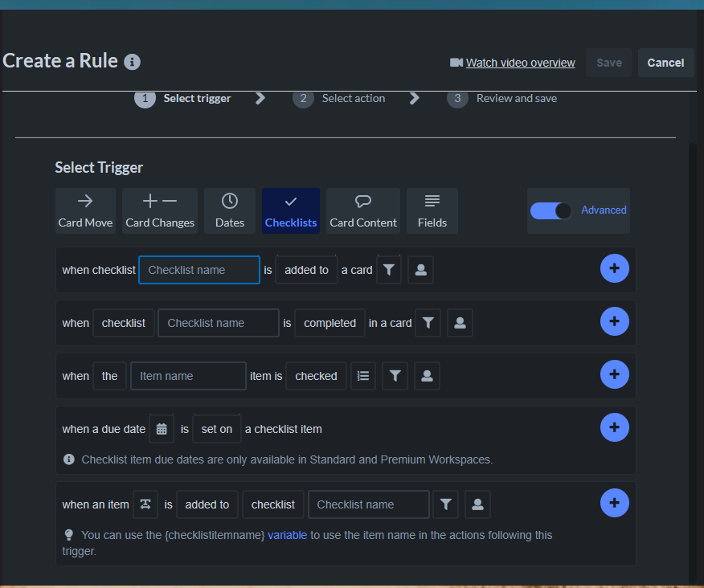Click the info icon beside Create a Rule
This screenshot has width=704, height=588.
(x=132, y=62)
